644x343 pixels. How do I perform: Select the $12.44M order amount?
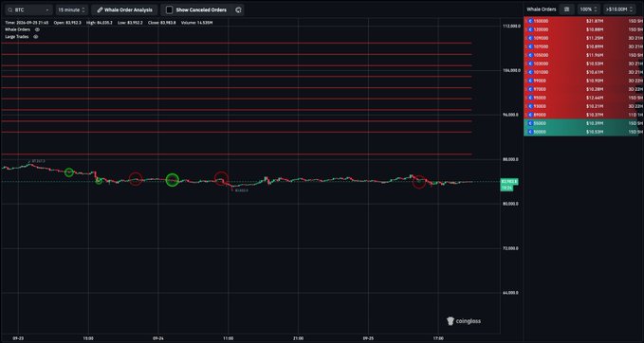pos(594,98)
